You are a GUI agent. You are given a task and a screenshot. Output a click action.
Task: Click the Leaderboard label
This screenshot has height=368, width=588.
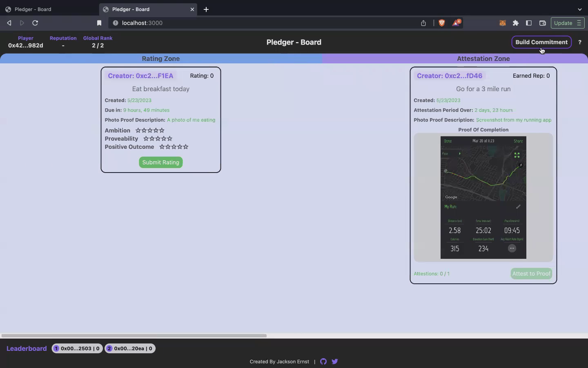27,348
